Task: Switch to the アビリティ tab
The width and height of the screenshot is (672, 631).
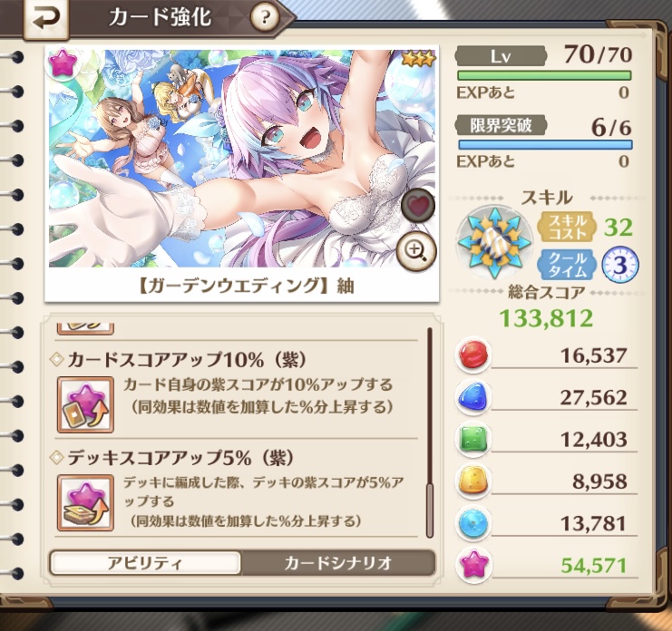Action: point(145,563)
